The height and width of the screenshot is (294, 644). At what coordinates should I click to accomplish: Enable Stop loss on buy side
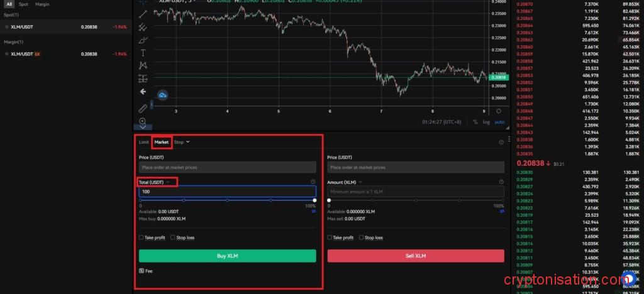173,237
